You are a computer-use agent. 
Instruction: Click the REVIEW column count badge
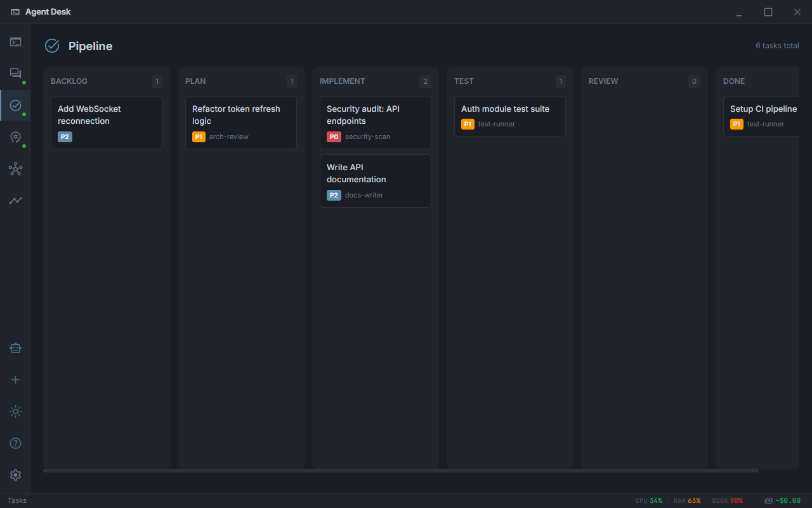click(695, 81)
